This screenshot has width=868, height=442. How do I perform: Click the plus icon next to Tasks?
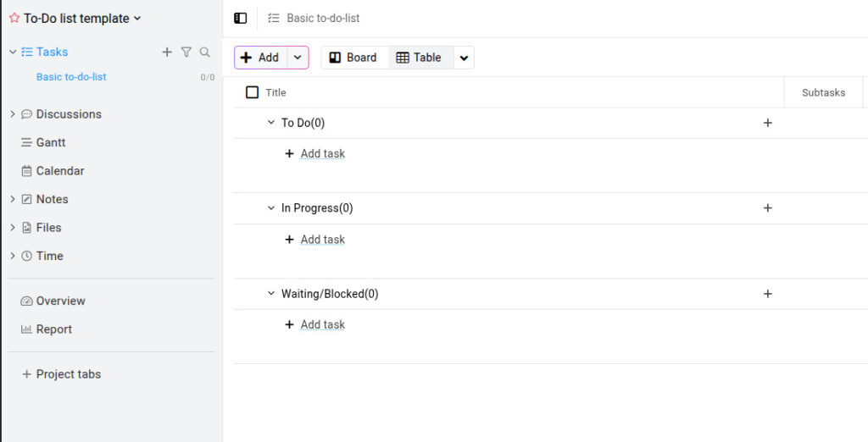click(167, 52)
